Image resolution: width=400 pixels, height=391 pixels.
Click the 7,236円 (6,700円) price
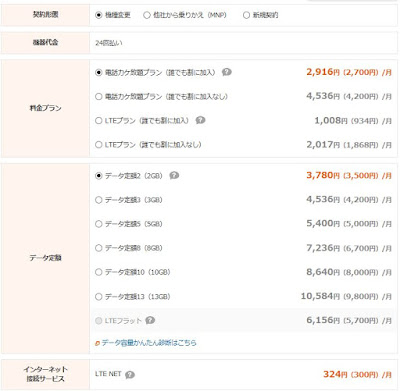pyautogui.click(x=349, y=248)
